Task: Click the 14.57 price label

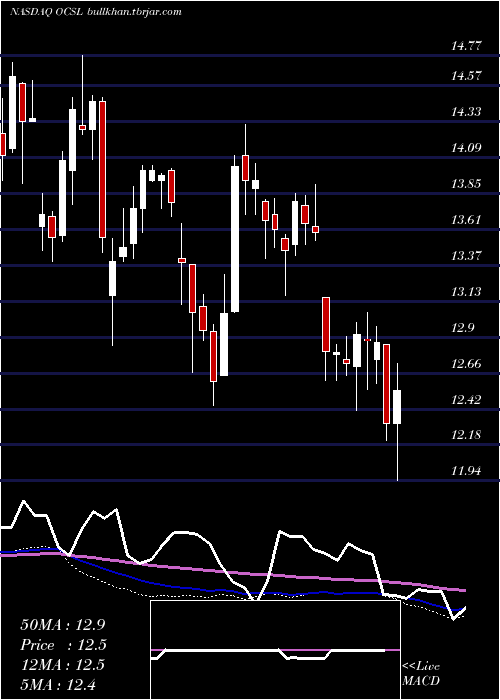Action: pyautogui.click(x=466, y=75)
